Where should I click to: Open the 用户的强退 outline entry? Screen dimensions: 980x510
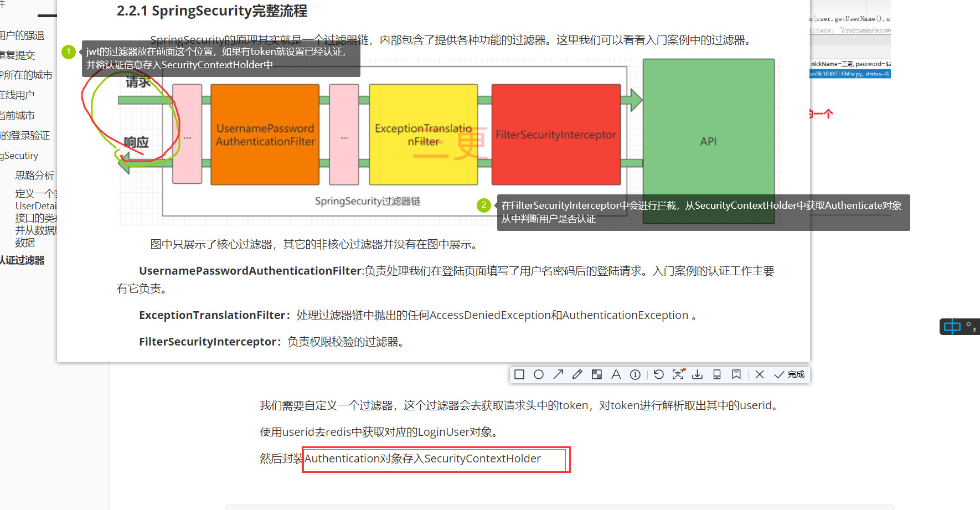tap(22, 35)
